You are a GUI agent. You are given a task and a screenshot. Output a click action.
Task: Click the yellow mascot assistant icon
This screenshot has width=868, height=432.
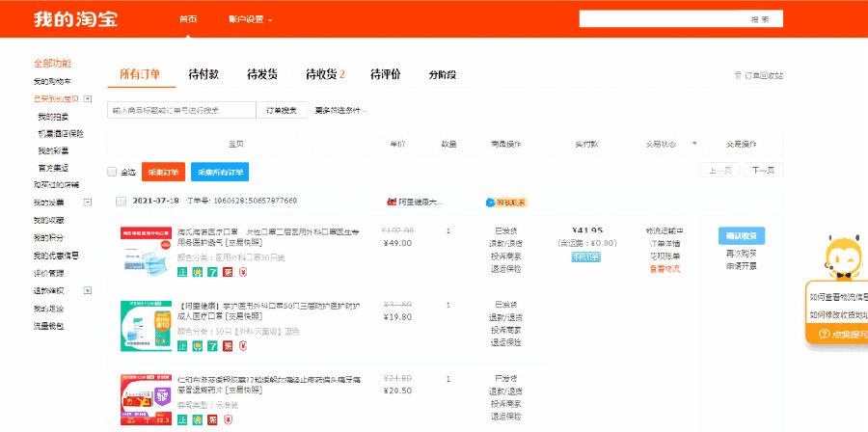click(838, 257)
